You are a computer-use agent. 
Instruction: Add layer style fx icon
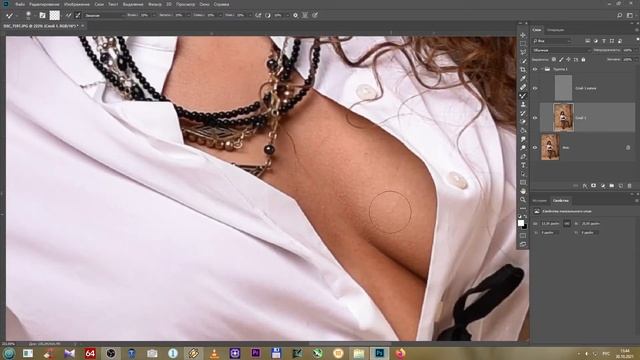click(584, 186)
